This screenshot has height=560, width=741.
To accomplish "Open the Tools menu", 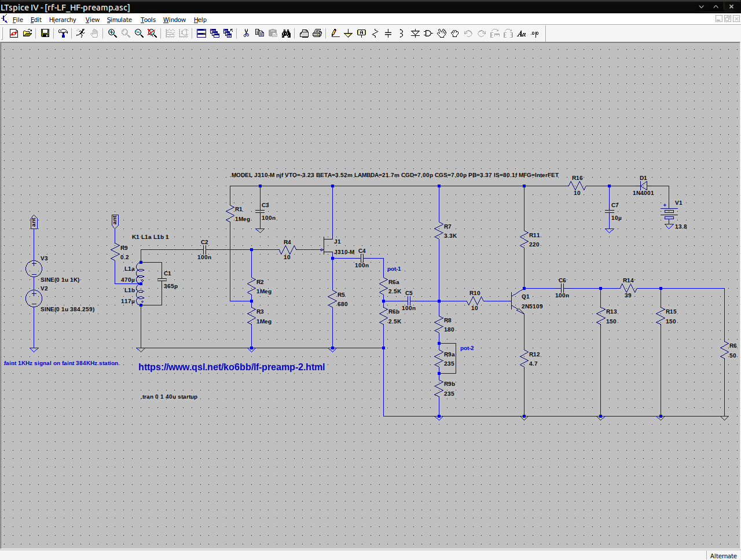I will [x=148, y=20].
